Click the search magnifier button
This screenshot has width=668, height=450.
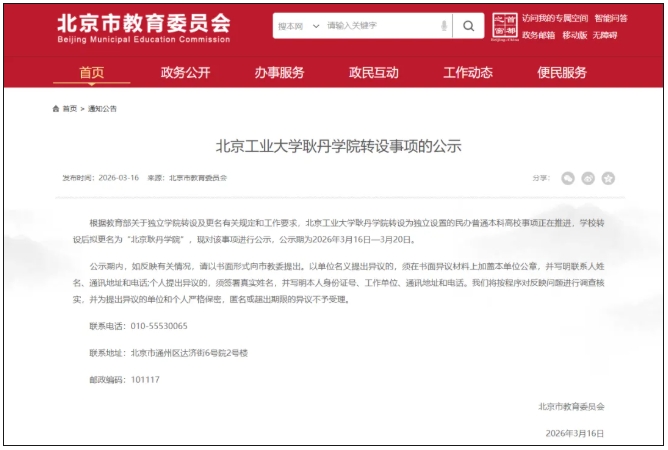468,26
